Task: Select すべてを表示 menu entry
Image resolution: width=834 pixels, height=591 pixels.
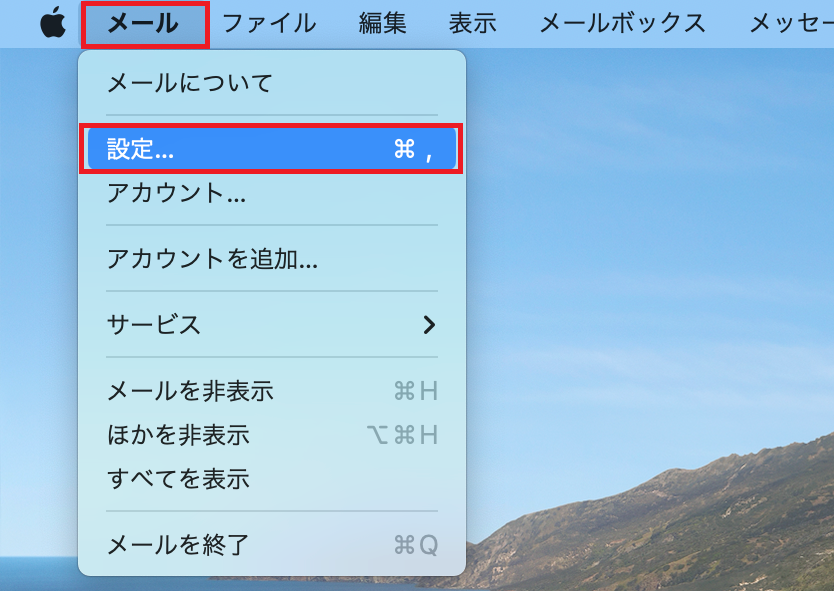Action: (x=272, y=479)
